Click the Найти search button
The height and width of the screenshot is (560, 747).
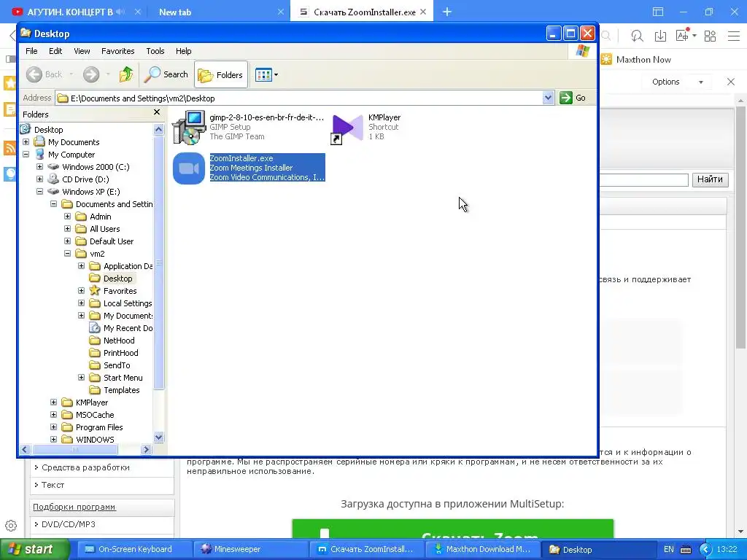click(x=710, y=179)
